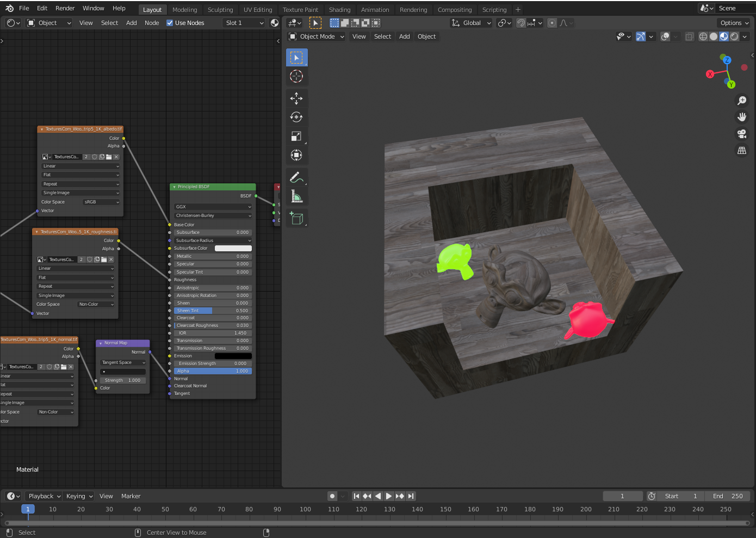This screenshot has width=756, height=538.
Task: Select the Annotate pencil tool
Action: pyautogui.click(x=296, y=177)
